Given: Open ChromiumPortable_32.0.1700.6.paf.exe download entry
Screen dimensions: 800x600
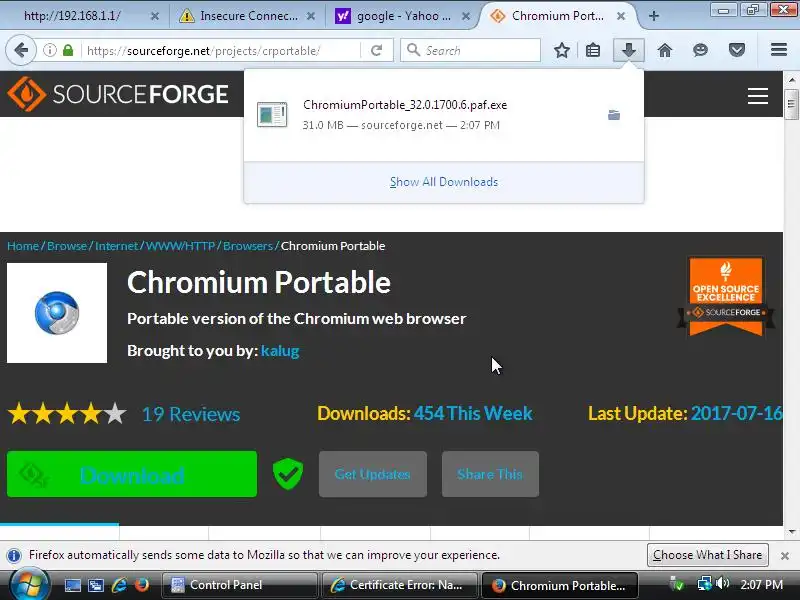Looking at the screenshot, I should tap(444, 115).
